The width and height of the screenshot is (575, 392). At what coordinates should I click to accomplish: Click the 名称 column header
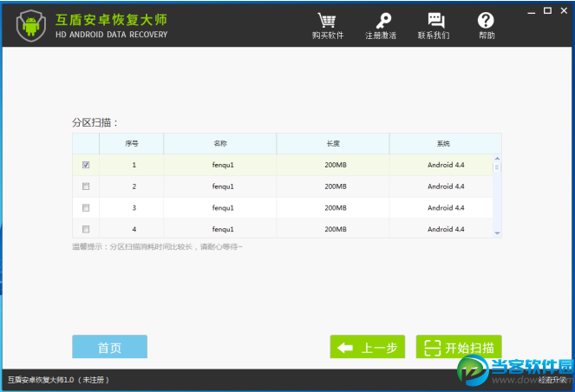[220, 143]
